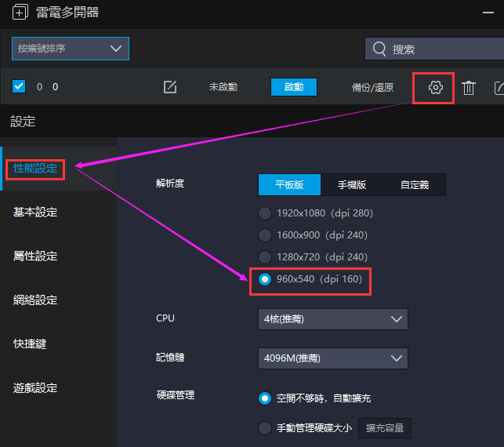Click the 擴充容量 button
The image size is (504, 447).
coord(385,428)
